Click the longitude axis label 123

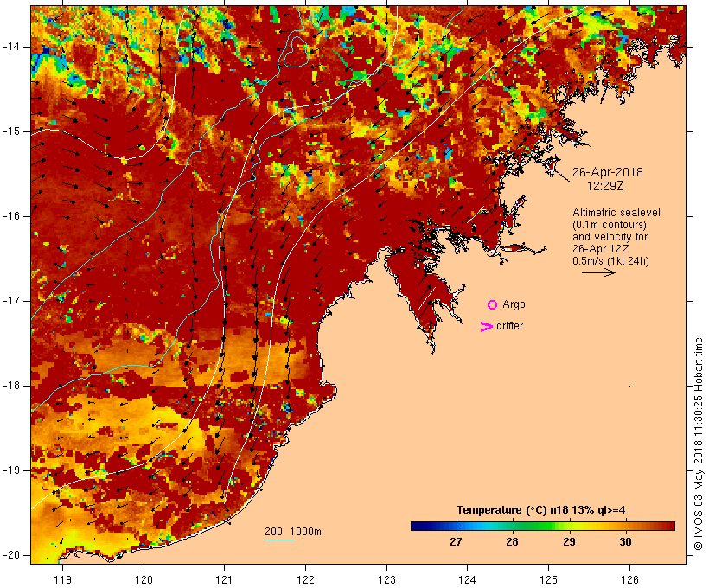[x=386, y=579]
